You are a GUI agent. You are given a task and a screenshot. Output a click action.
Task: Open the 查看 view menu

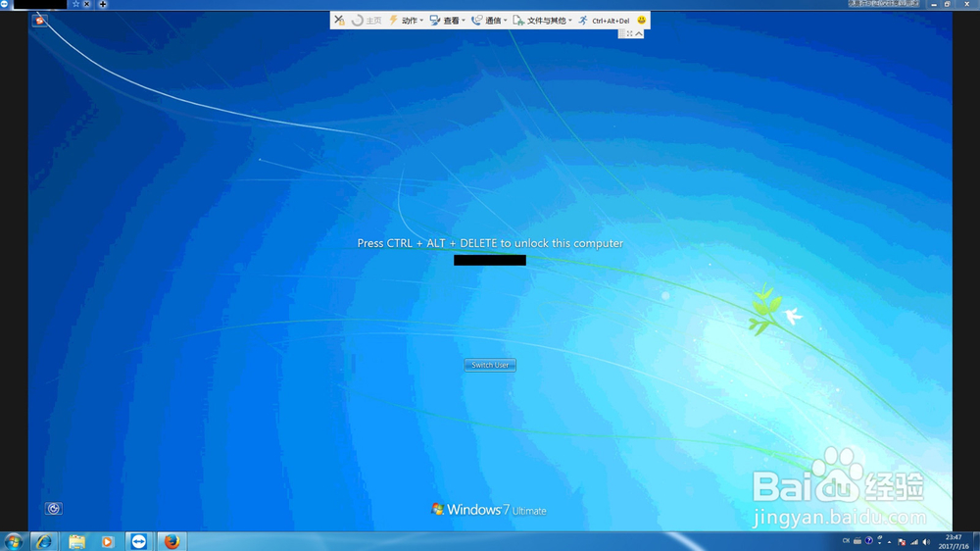pos(448,21)
